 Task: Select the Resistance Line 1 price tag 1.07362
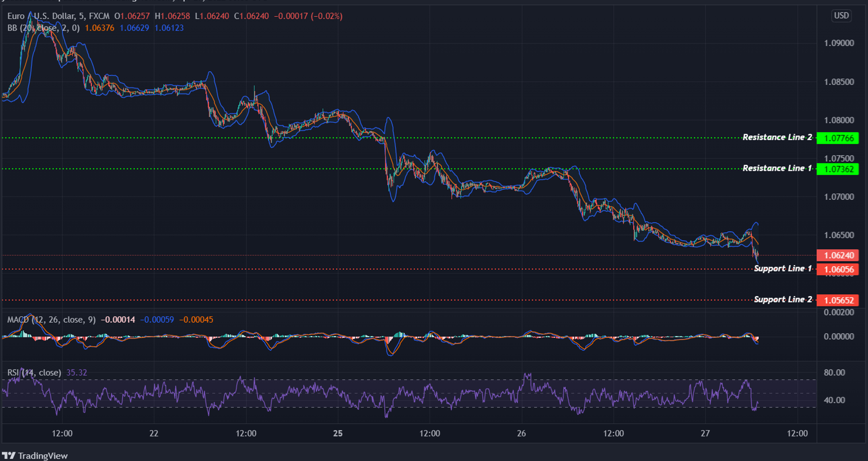(x=838, y=169)
